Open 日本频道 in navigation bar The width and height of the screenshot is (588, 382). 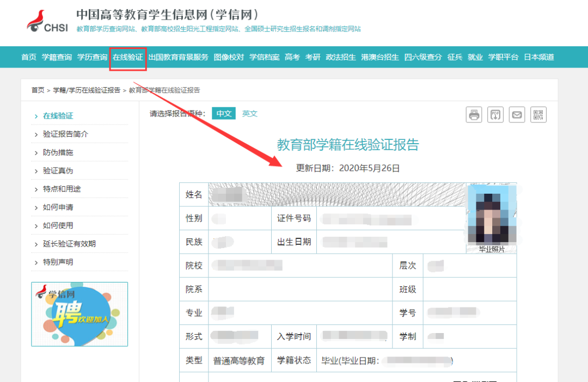coord(539,57)
